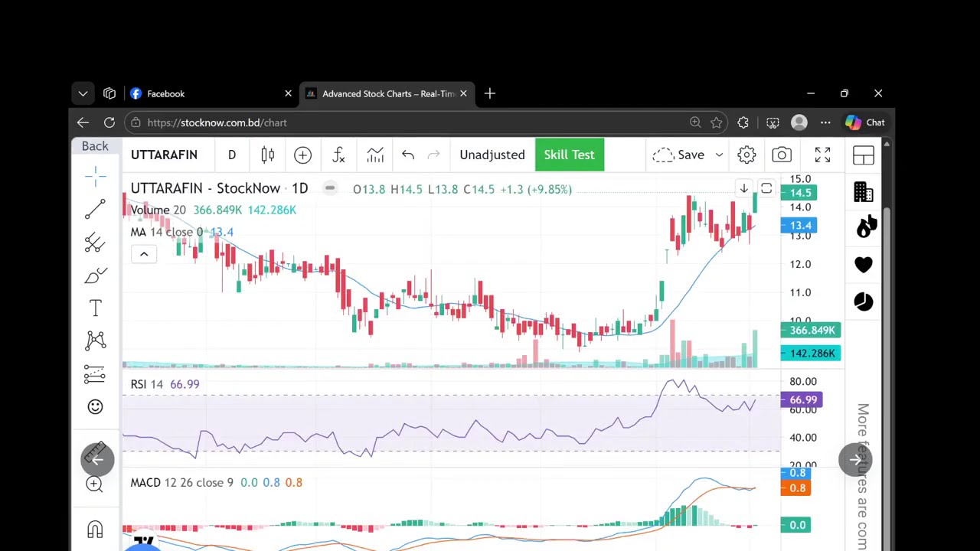Activate the zoom in tool
The height and width of the screenshot is (551, 980).
tap(94, 484)
